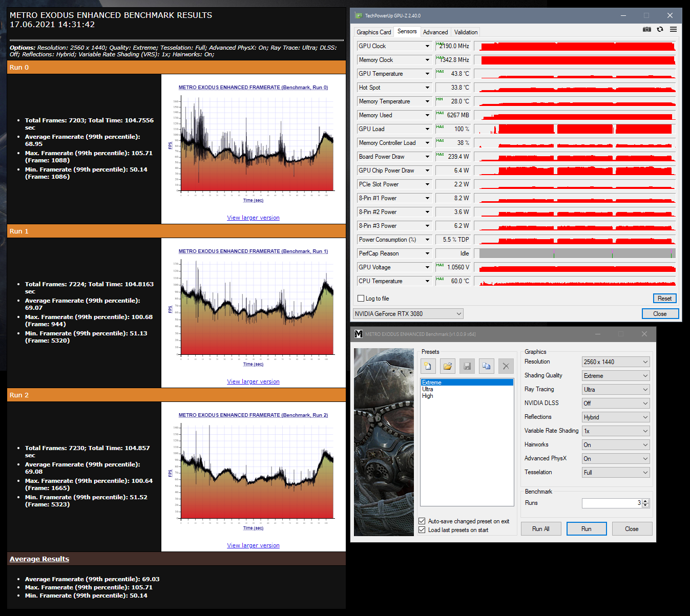Click the Reset button in GPU-Z
This screenshot has height=616, width=690.
(664, 299)
